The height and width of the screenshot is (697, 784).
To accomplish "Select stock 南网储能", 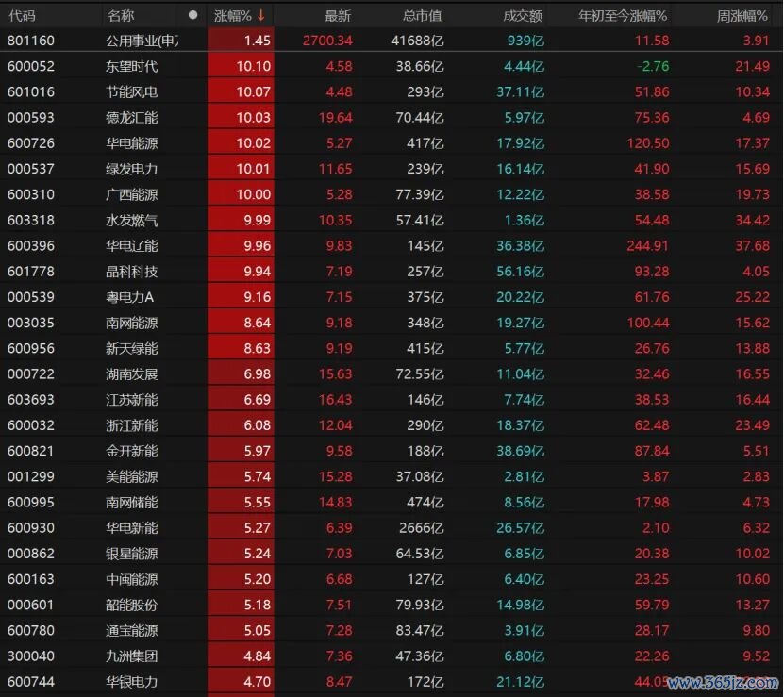I will coord(131,502).
